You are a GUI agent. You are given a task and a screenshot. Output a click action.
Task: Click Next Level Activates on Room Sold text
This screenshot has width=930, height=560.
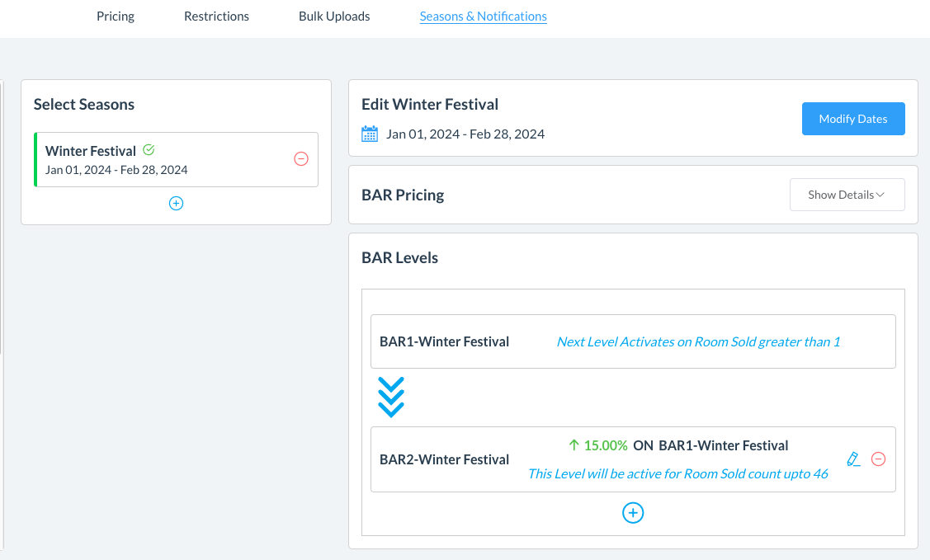pyautogui.click(x=698, y=341)
